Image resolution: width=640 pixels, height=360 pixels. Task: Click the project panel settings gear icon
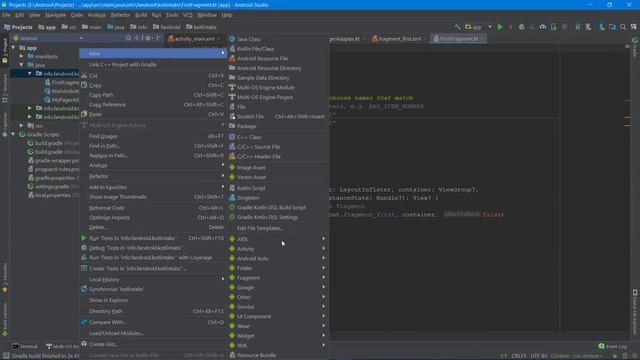tap(148, 38)
